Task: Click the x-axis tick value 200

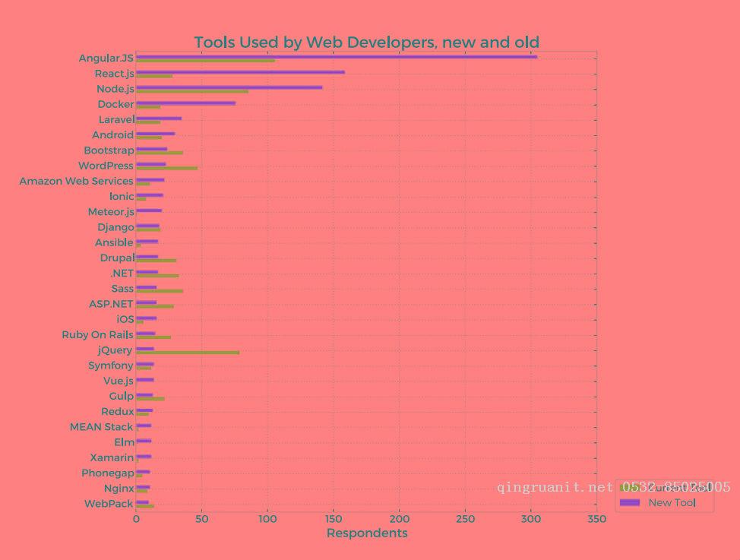Action: pos(400,519)
